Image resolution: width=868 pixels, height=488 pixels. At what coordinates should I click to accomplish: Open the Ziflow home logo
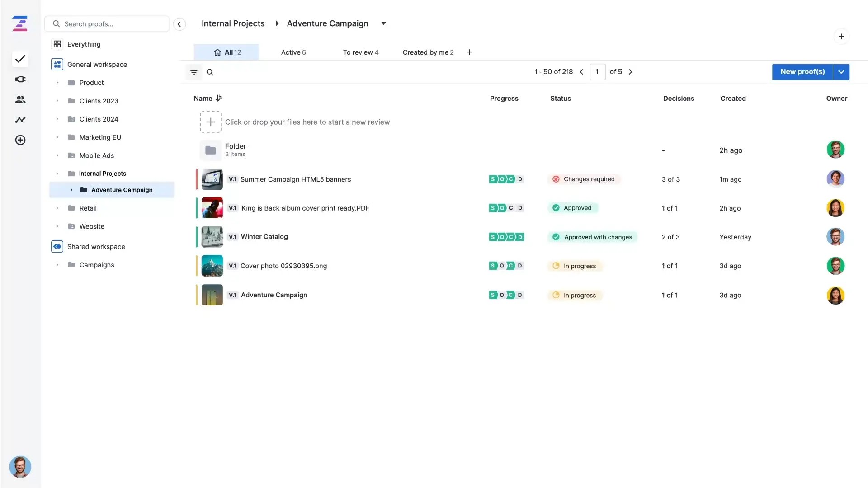click(x=20, y=23)
